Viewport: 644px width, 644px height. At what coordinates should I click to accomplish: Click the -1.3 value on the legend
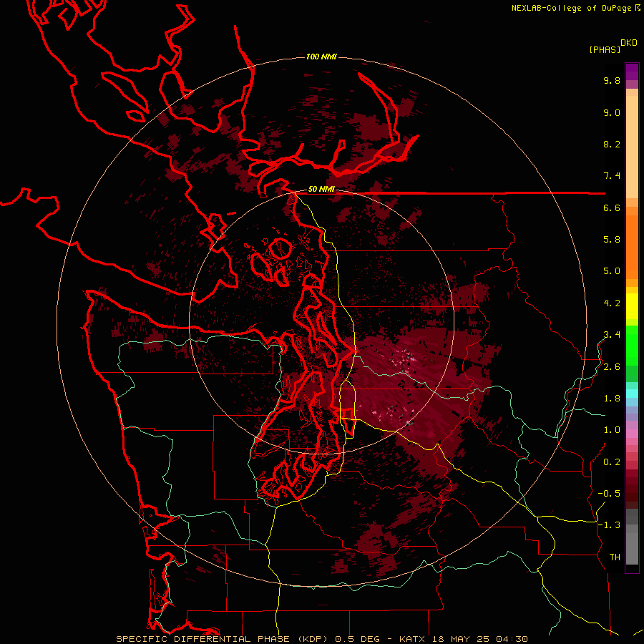(x=609, y=525)
